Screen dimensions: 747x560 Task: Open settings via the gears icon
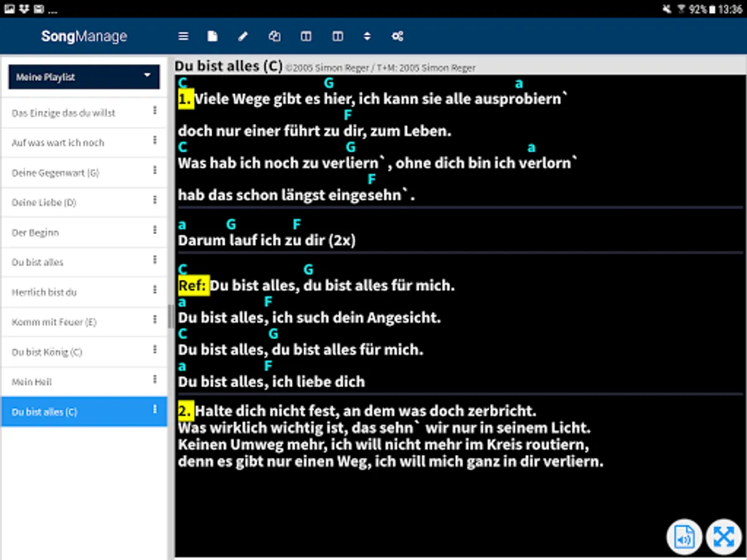click(398, 37)
